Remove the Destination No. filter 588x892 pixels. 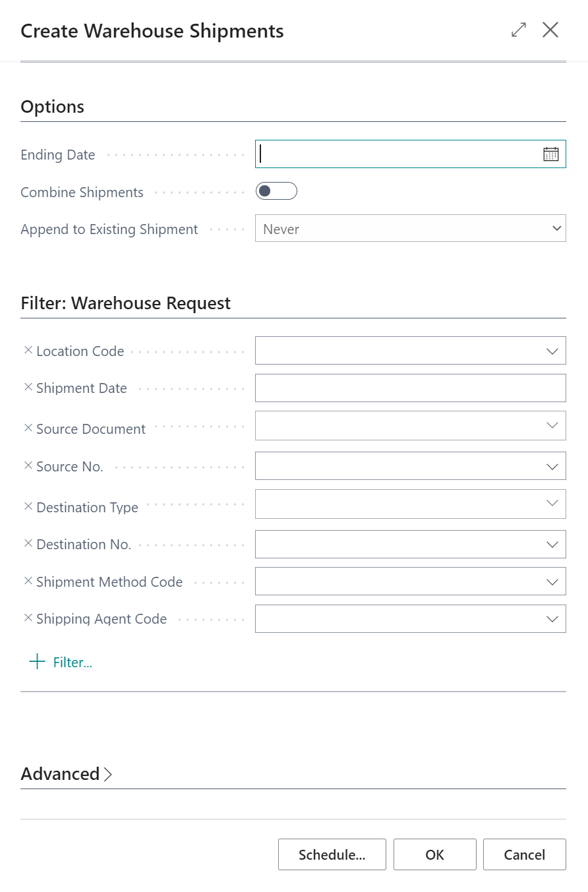click(28, 543)
